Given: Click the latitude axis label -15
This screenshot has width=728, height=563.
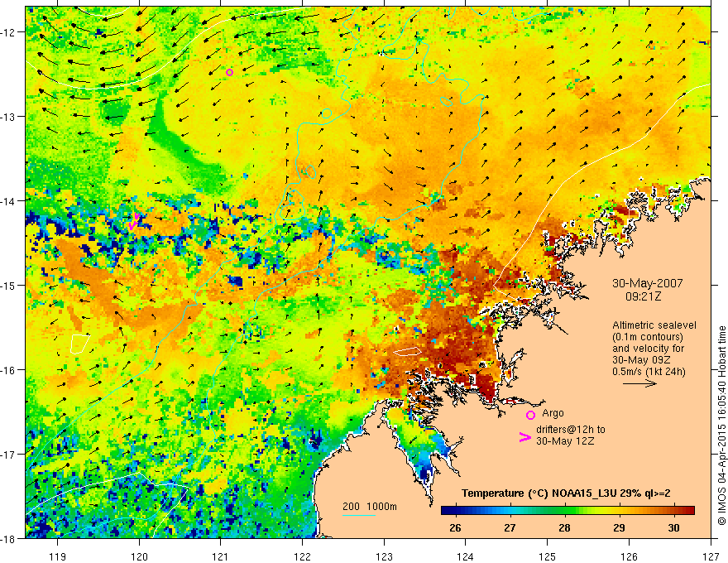Looking at the screenshot, I should [x=9, y=286].
